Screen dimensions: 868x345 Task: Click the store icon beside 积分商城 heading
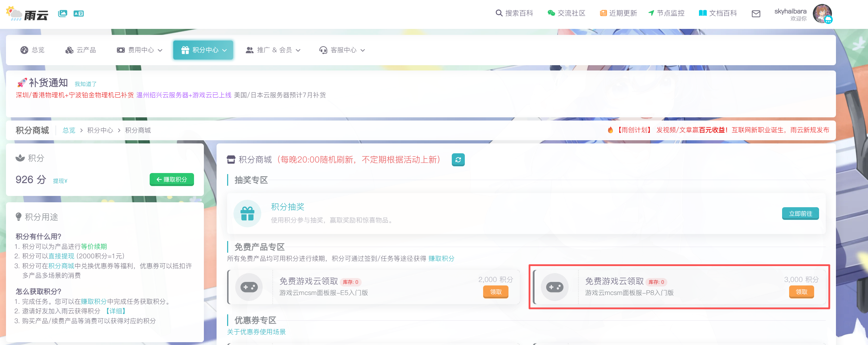(x=231, y=160)
